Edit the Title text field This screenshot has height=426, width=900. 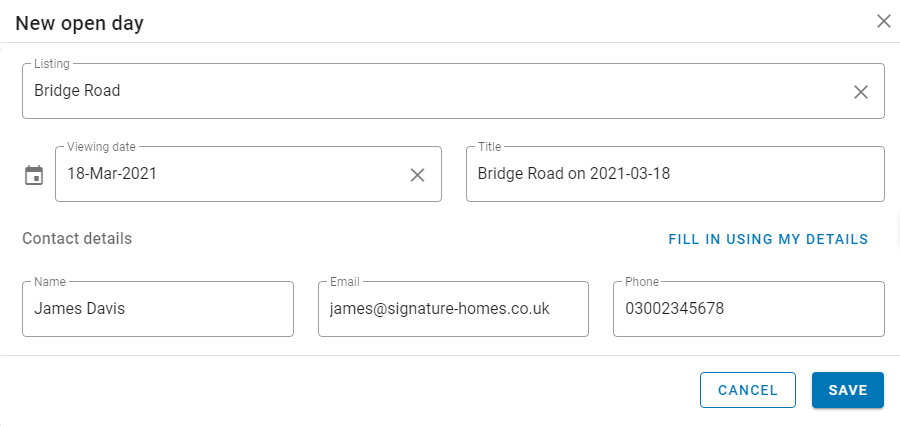click(x=675, y=174)
